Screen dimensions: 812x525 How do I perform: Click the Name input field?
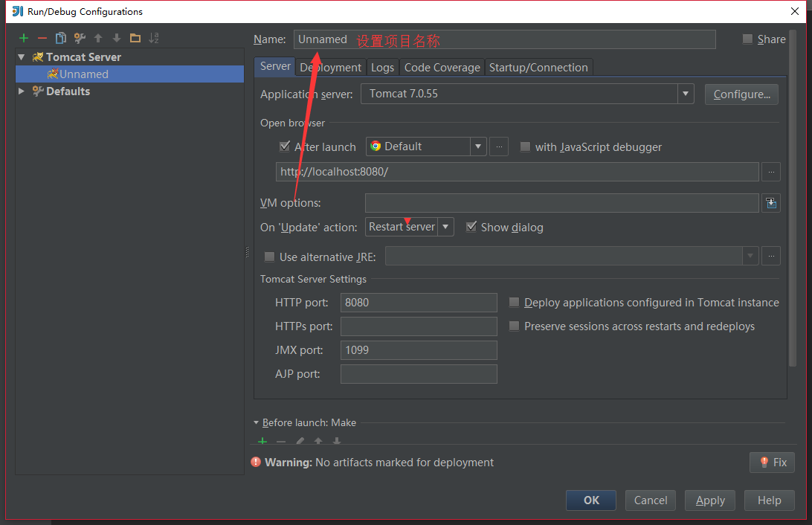504,39
